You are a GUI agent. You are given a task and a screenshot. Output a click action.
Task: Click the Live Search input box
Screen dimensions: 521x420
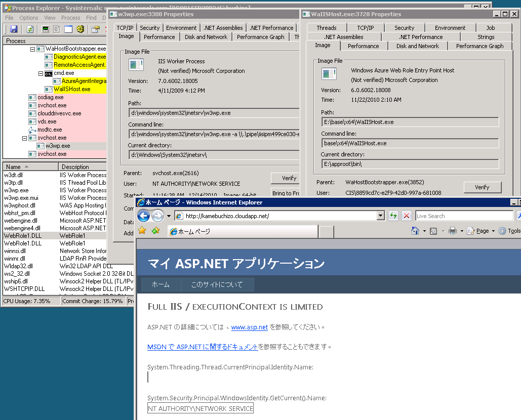[463, 216]
